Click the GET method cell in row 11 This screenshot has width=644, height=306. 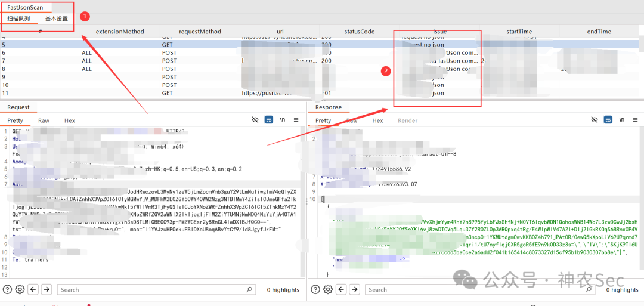click(x=167, y=93)
